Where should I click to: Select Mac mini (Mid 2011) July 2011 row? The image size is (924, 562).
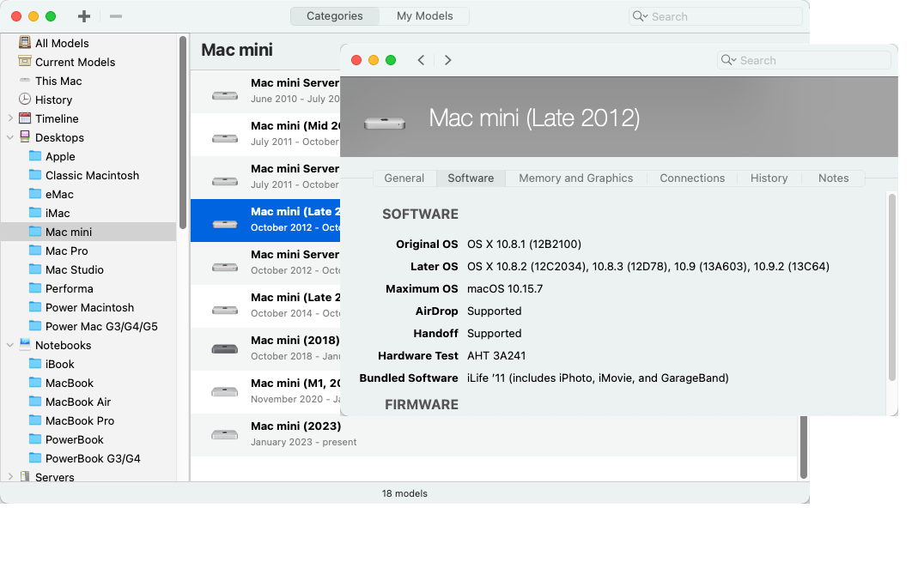pos(265,135)
